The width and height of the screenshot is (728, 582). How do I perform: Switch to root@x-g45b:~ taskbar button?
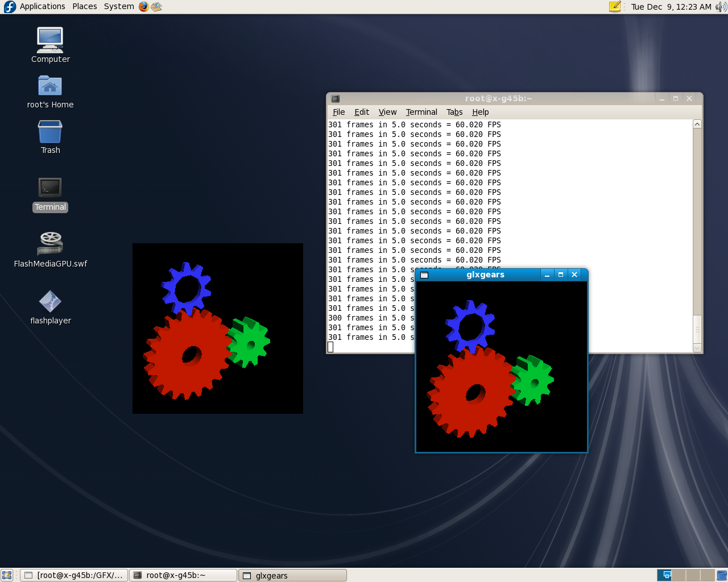pos(183,575)
